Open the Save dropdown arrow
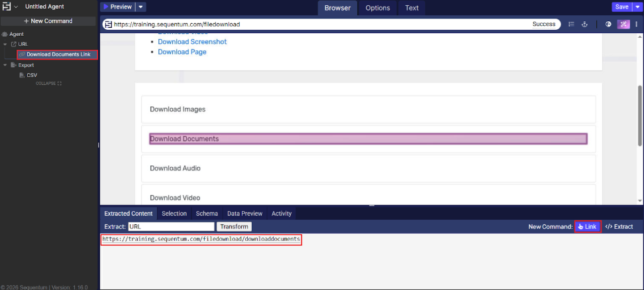644x290 pixels. pyautogui.click(x=638, y=7)
